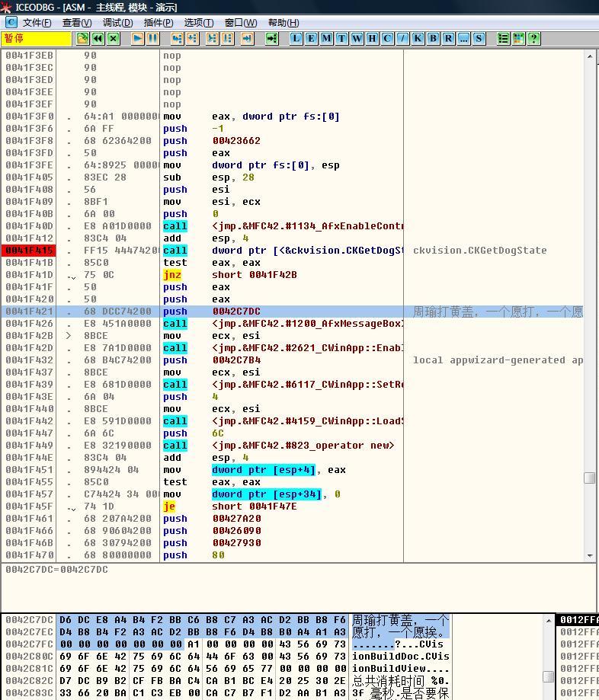
Task: Show Windows with W button
Action: pos(357,38)
